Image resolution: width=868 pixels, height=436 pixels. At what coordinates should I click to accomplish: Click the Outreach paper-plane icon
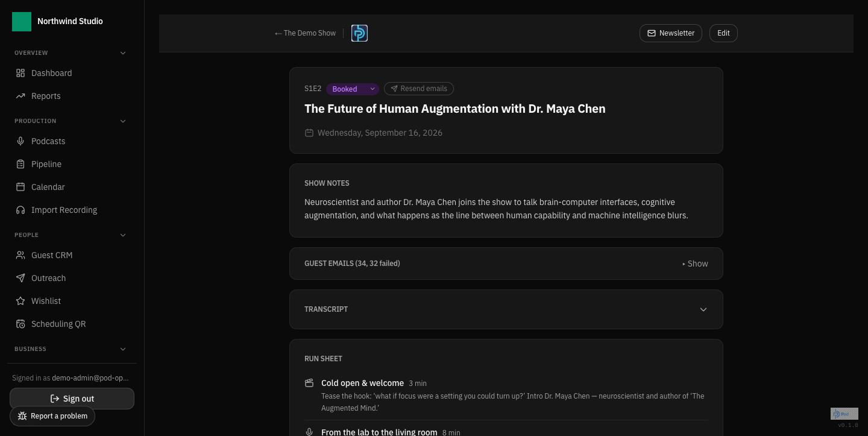[x=20, y=278]
